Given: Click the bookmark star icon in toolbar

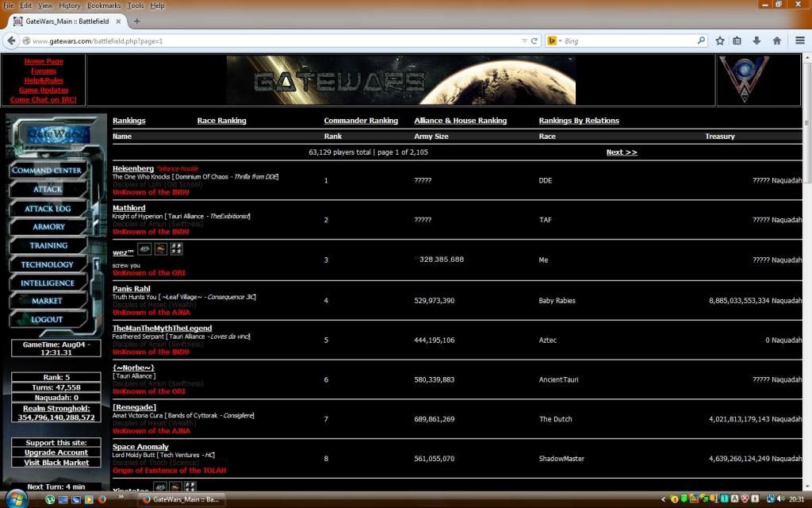Looking at the screenshot, I should coord(719,40).
